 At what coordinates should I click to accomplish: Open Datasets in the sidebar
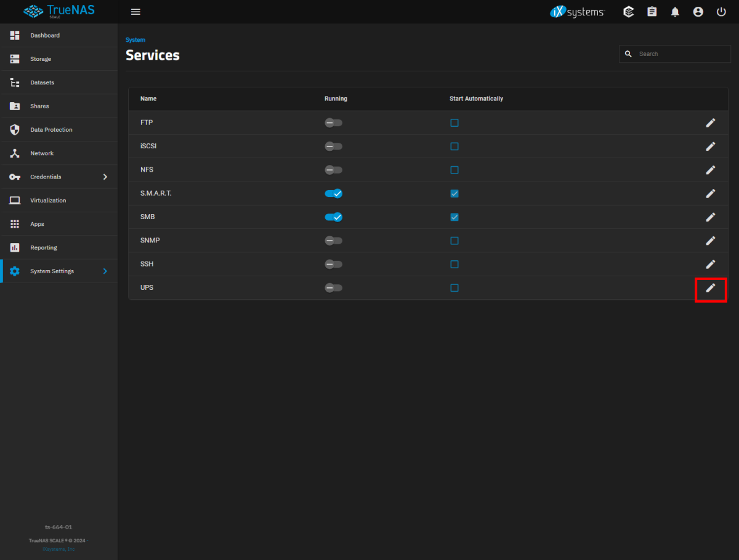point(59,82)
